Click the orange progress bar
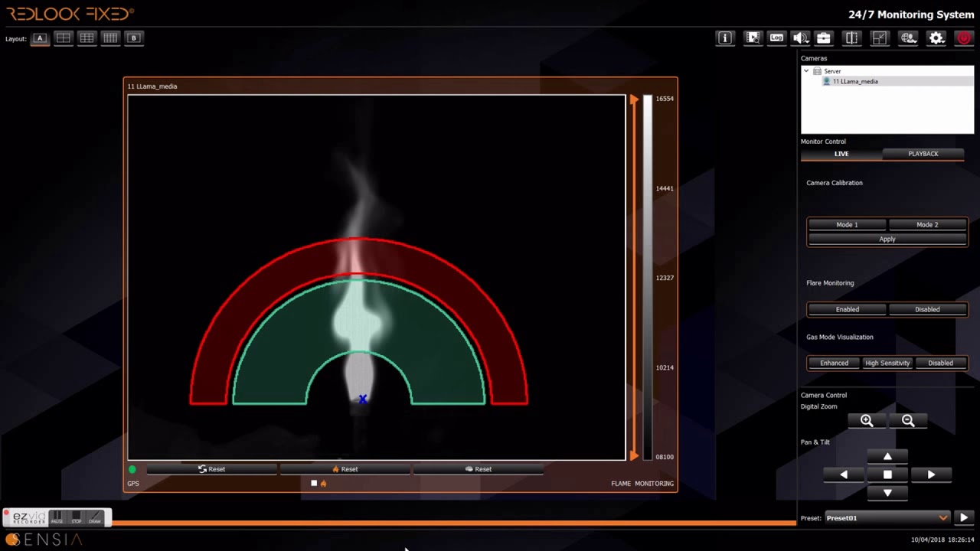Viewport: 980px width, 551px height. pyautogui.click(x=453, y=523)
